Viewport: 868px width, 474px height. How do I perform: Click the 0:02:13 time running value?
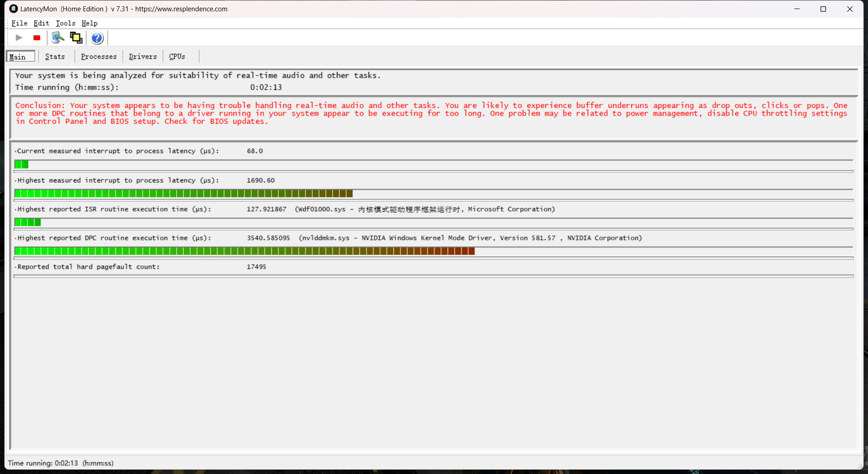coord(266,87)
